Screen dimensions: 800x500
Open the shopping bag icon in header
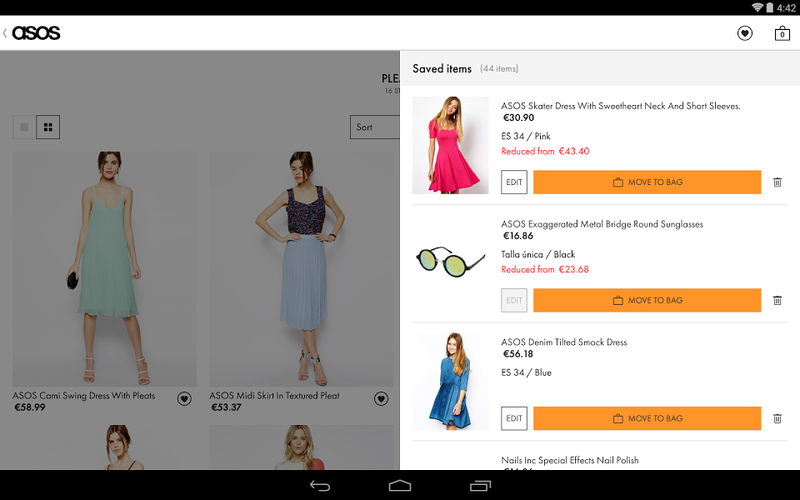pos(782,34)
